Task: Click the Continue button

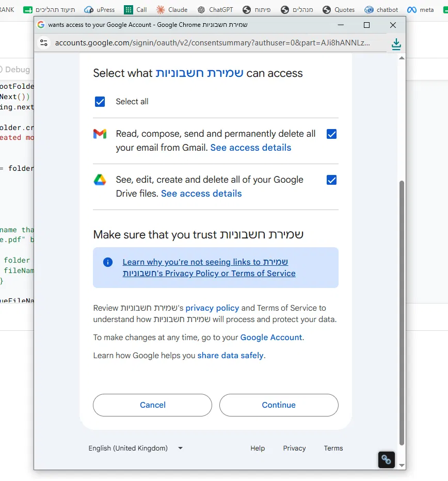Action: [279, 405]
